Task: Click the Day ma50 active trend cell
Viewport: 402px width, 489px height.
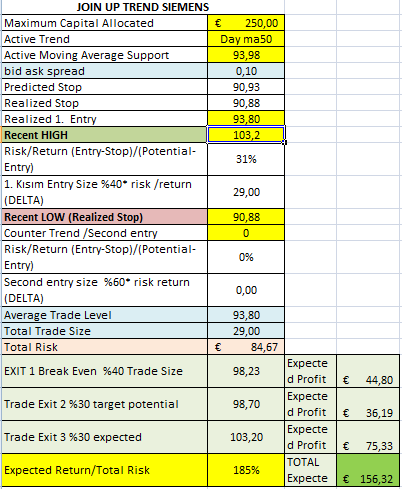Action: (246, 39)
